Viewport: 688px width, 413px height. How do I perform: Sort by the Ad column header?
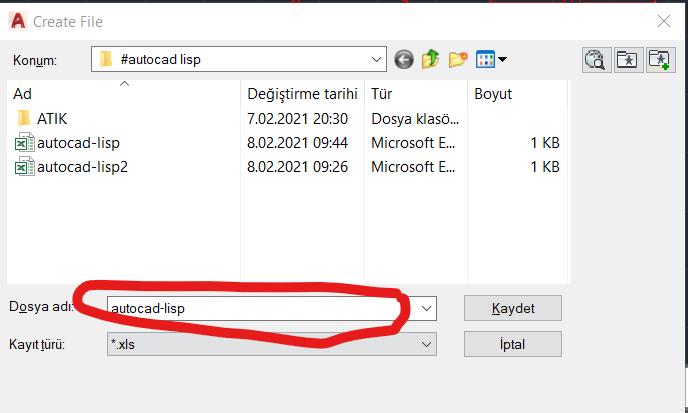click(x=124, y=93)
